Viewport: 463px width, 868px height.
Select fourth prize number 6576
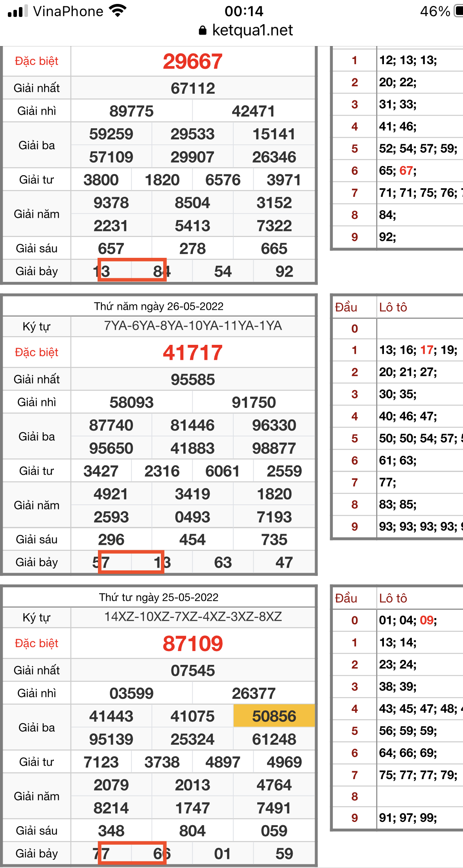(223, 180)
